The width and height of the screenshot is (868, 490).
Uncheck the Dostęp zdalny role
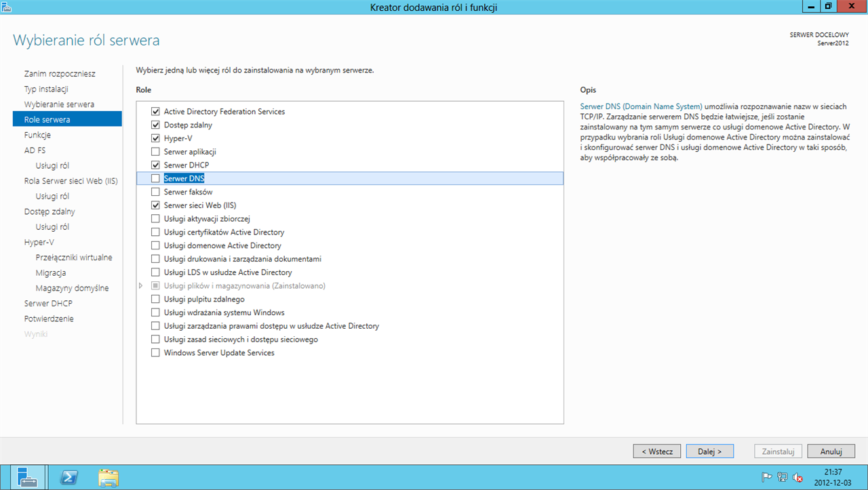(155, 125)
